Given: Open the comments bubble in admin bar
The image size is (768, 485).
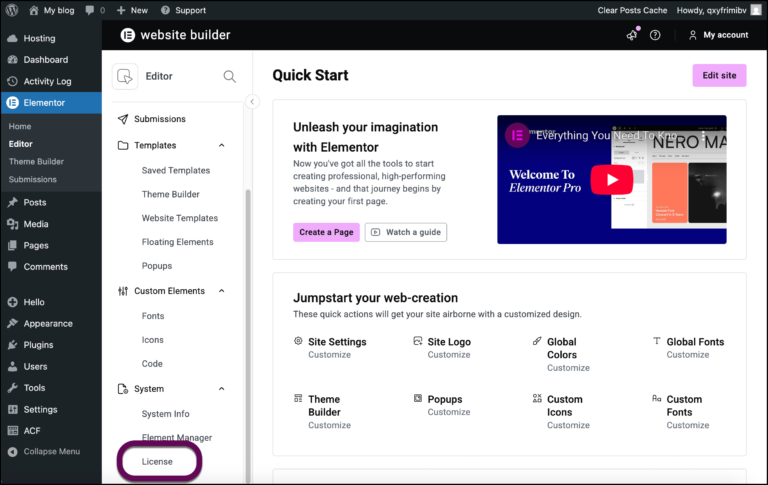Looking at the screenshot, I should click(95, 10).
